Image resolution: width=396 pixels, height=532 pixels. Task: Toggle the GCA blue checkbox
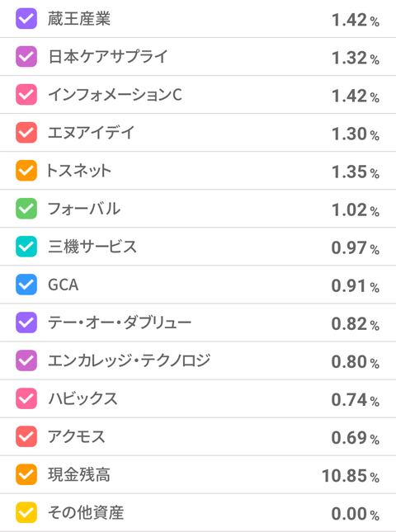click(x=26, y=285)
